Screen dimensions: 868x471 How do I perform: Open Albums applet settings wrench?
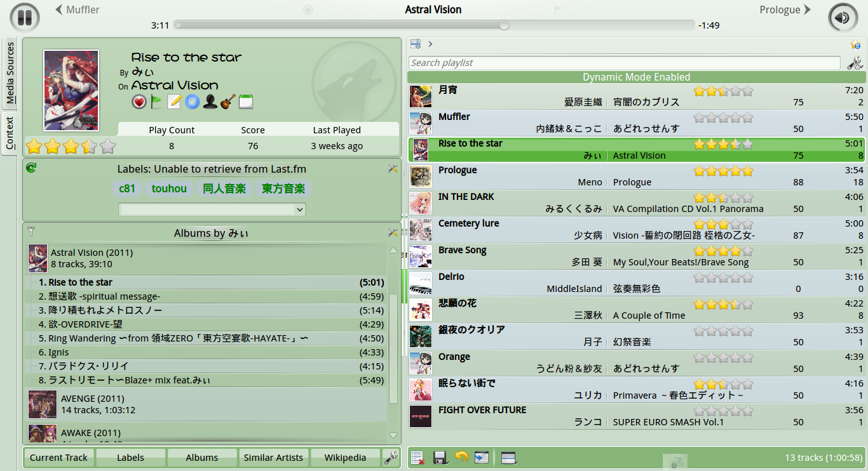coord(393,232)
